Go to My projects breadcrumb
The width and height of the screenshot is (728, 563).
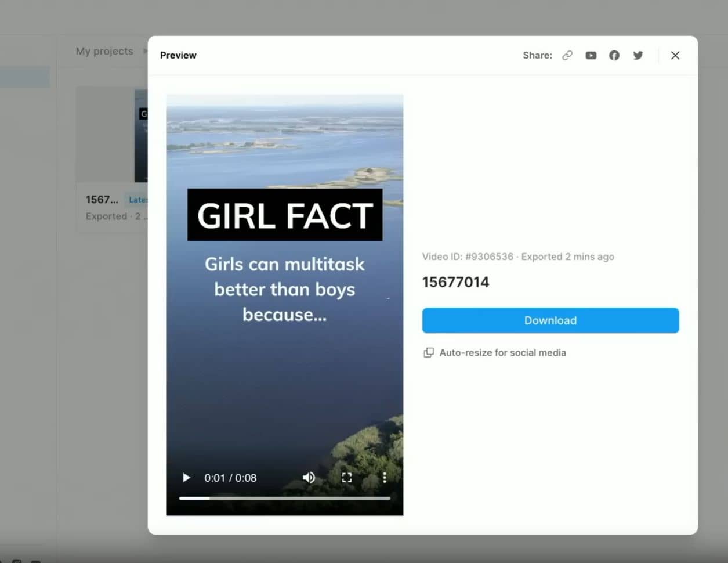tap(104, 51)
